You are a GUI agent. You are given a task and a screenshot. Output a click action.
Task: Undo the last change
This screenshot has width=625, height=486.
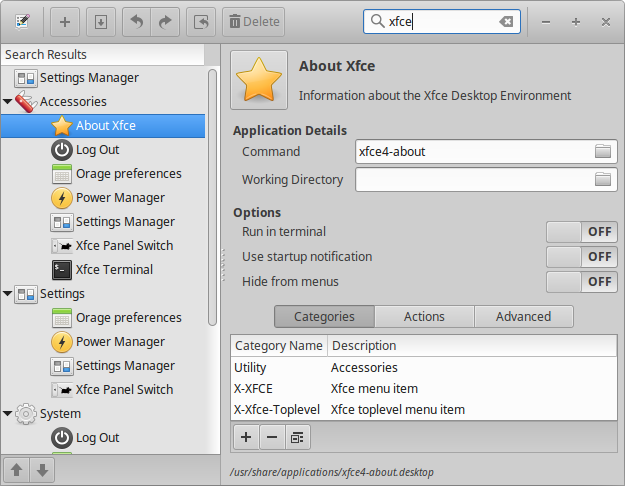(x=137, y=21)
